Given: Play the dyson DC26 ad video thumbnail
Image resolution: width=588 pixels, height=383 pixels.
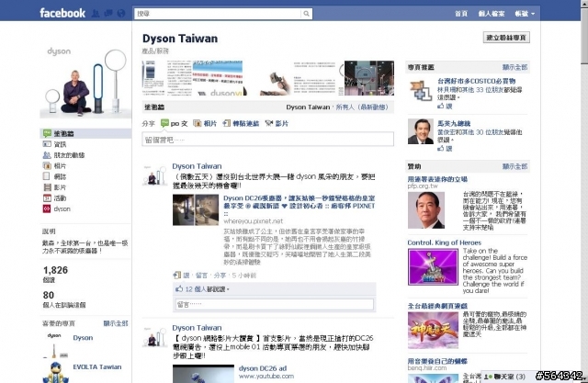Looking at the screenshot, I should [x=203, y=374].
